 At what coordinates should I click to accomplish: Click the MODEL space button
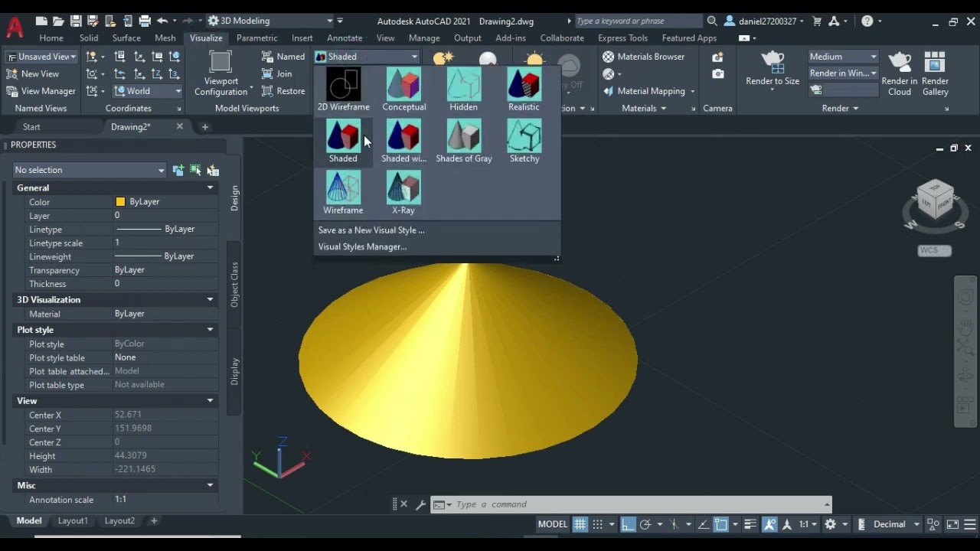(x=553, y=524)
